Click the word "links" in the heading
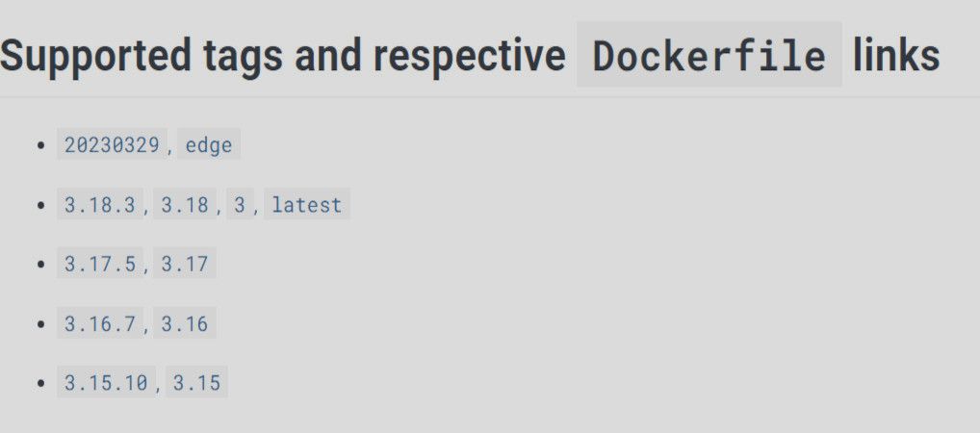This screenshot has width=980, height=433. (x=896, y=57)
